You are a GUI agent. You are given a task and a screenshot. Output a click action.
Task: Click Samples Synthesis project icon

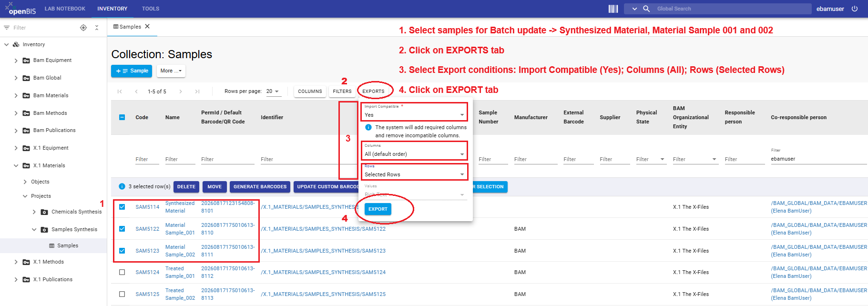[44, 230]
